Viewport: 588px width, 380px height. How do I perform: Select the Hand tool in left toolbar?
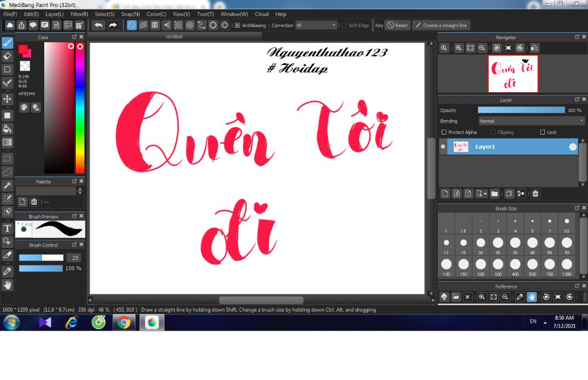click(7, 285)
